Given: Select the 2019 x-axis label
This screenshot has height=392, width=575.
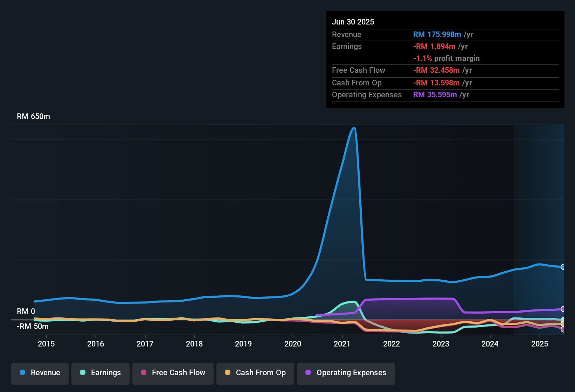Looking at the screenshot, I should 243,344.
